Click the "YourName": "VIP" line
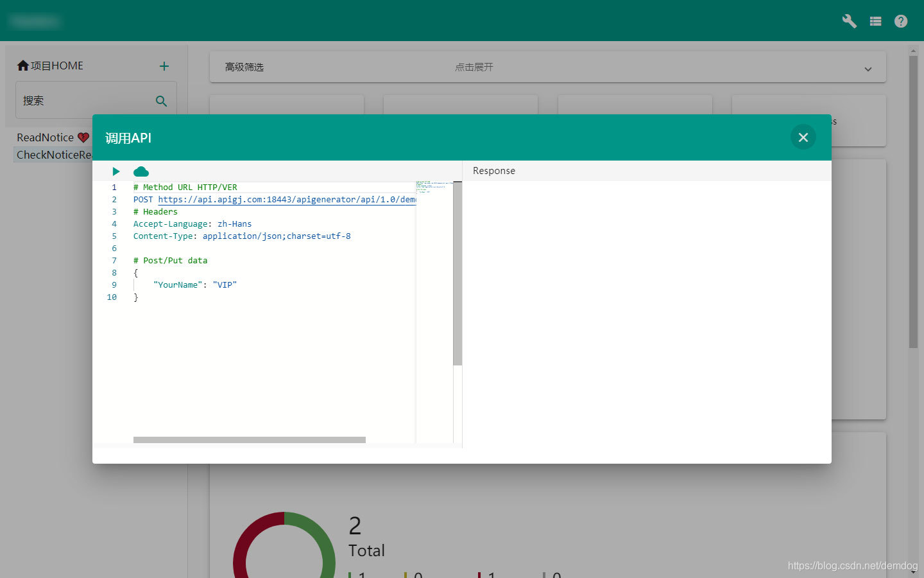 pos(195,285)
